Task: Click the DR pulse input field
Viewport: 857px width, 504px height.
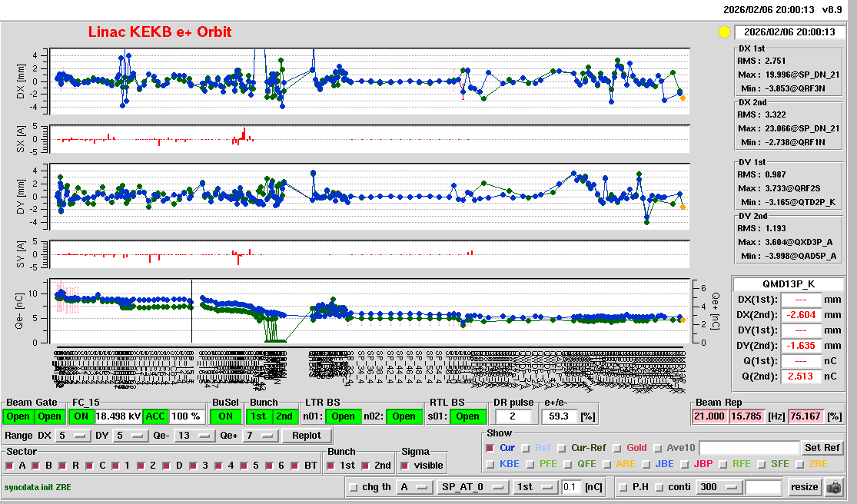Action: click(x=514, y=416)
